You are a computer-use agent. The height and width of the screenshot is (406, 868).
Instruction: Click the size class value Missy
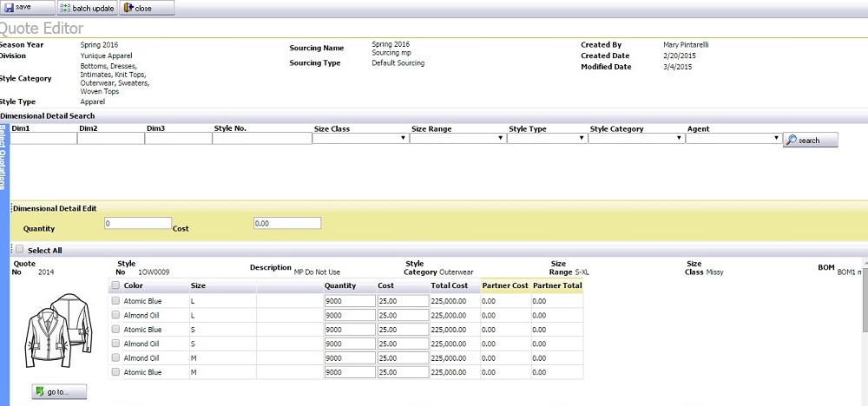(x=714, y=272)
